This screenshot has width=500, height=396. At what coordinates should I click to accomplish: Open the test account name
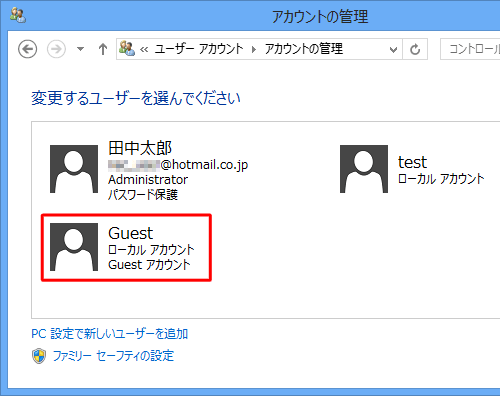pos(412,162)
